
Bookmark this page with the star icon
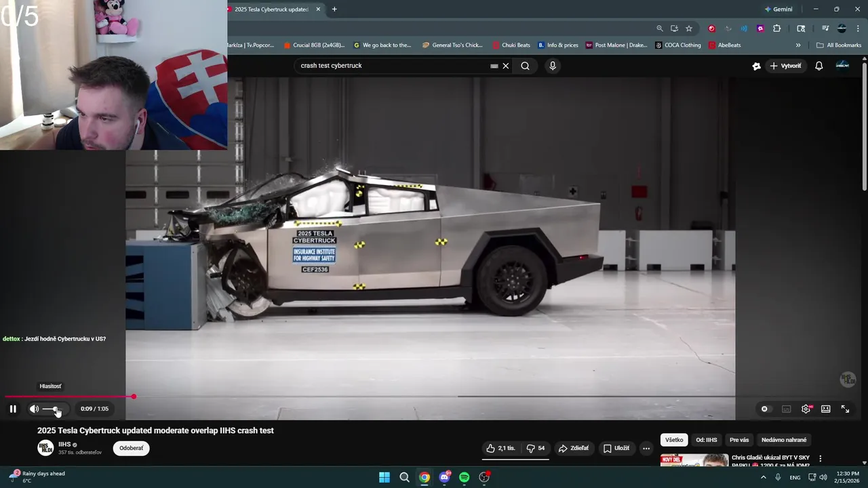click(x=689, y=28)
